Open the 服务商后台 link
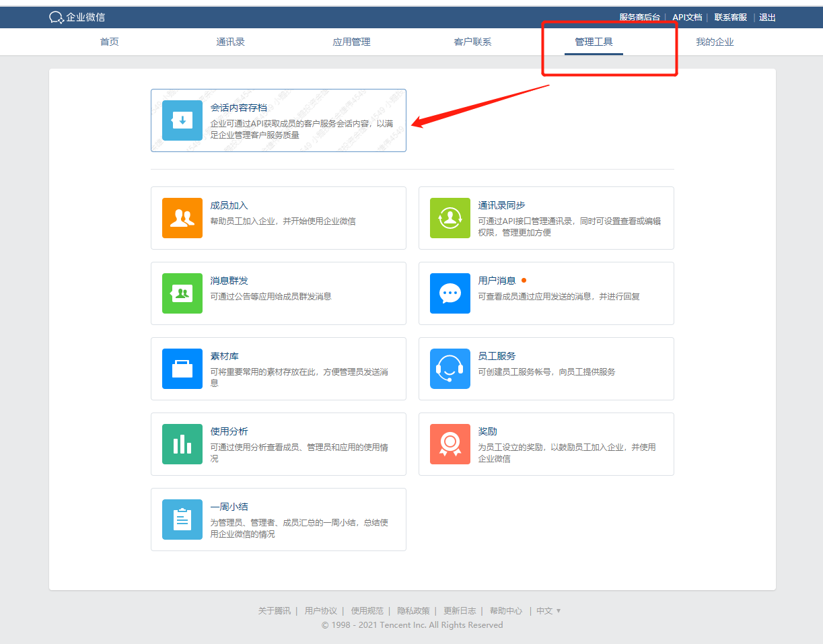The height and width of the screenshot is (644, 823). click(639, 17)
